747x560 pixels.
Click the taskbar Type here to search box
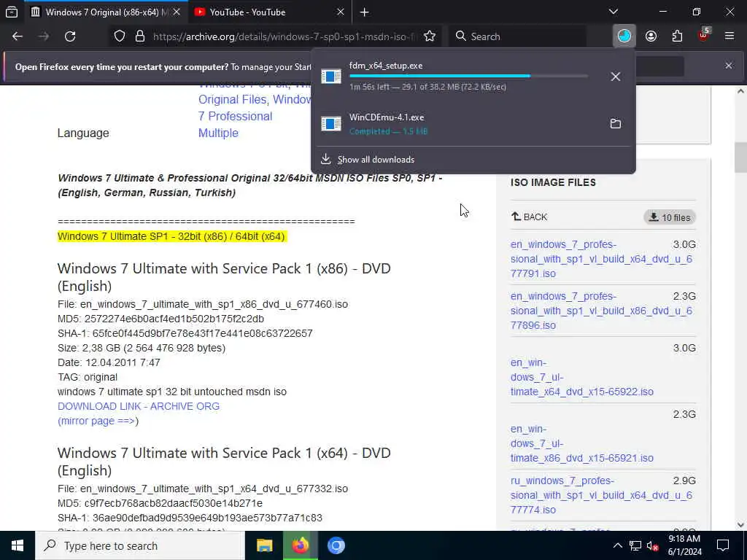click(x=140, y=545)
